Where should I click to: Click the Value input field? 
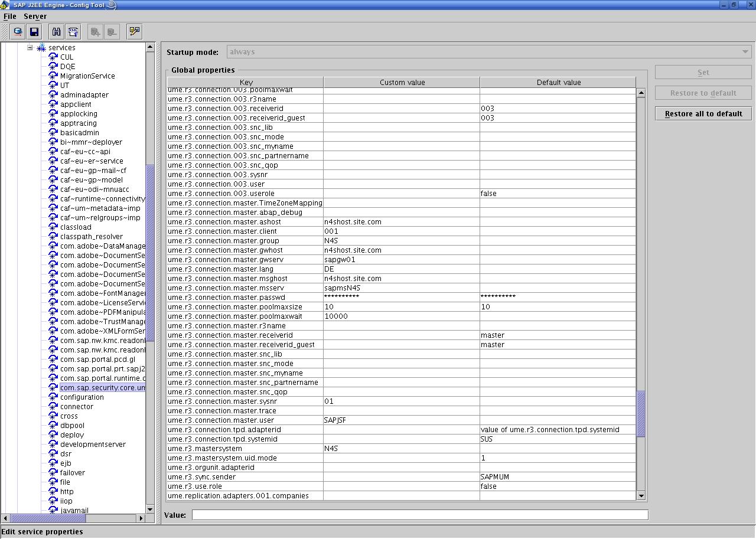click(419, 515)
